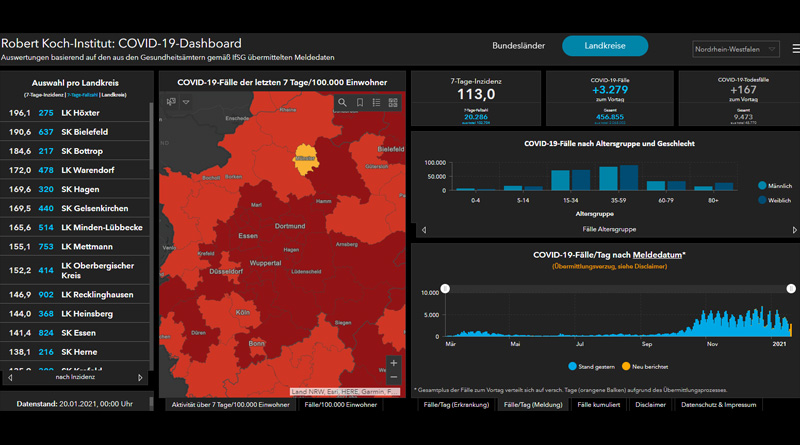
Task: Switch to the Bundesländer view
Action: pos(518,45)
